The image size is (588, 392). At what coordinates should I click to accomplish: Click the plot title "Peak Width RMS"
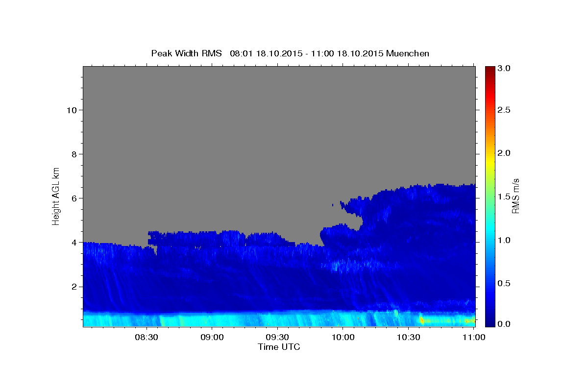pos(186,53)
